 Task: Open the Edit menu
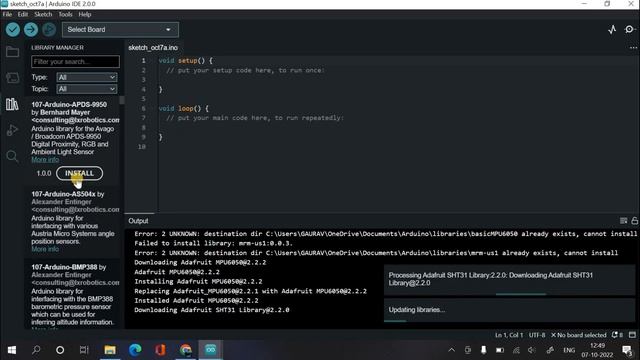click(23, 14)
